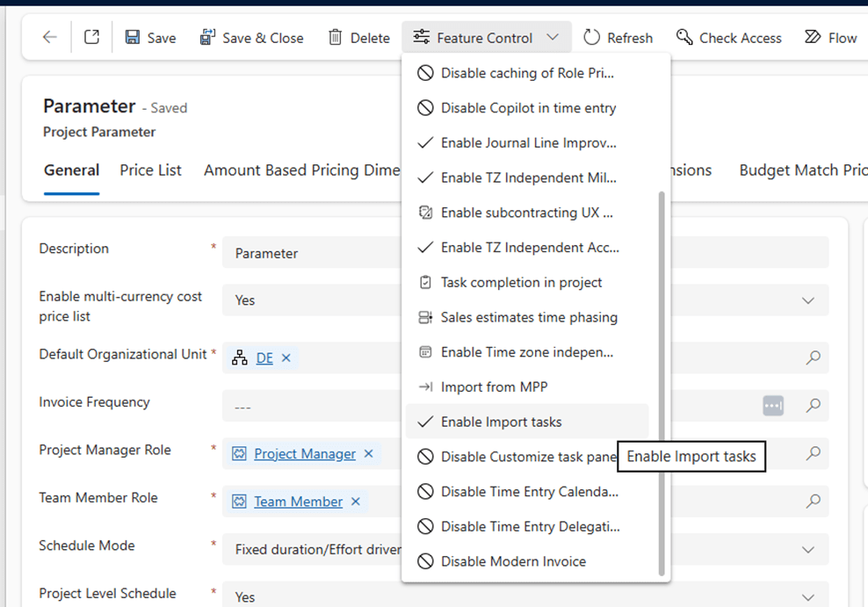868x607 pixels.
Task: Click the Refresh icon in toolbar
Action: pos(592,38)
